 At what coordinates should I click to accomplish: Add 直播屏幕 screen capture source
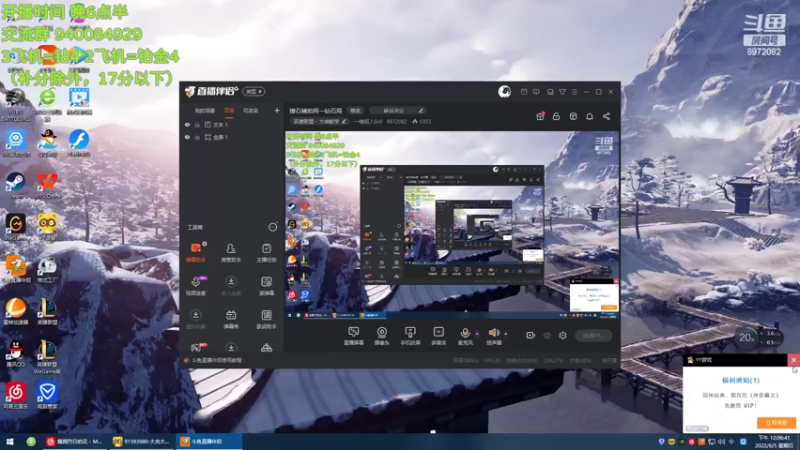coord(354,336)
